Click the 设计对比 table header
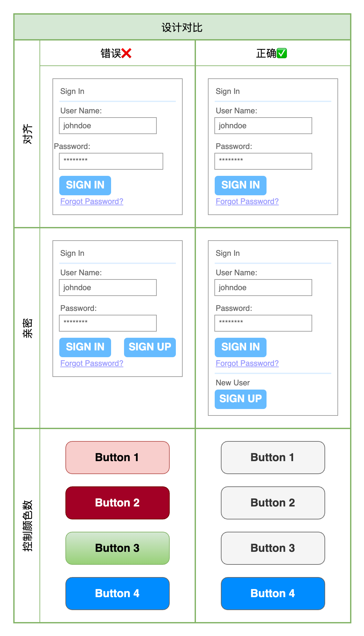This screenshot has height=636, width=364. click(x=182, y=27)
